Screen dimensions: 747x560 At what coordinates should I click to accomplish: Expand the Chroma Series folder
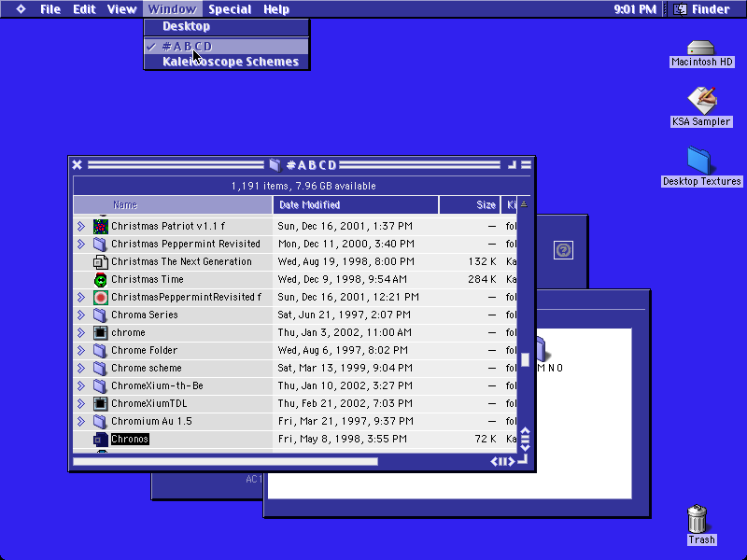tap(81, 315)
